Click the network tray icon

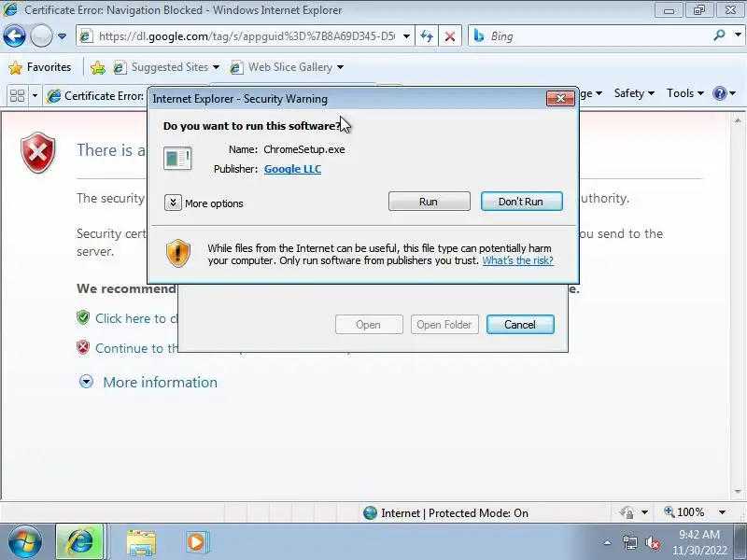point(629,542)
